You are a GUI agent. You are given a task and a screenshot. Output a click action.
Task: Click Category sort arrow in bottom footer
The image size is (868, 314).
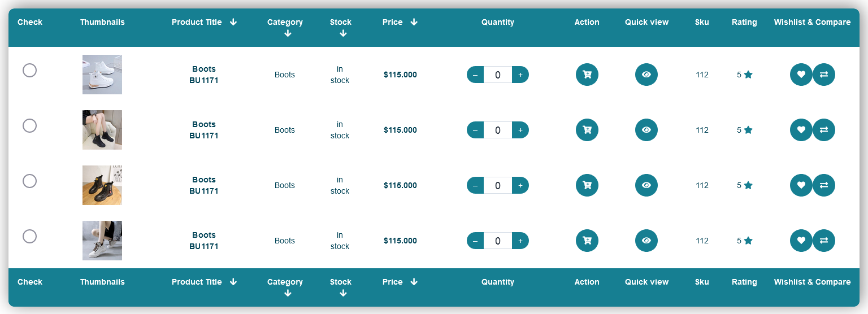(x=288, y=293)
